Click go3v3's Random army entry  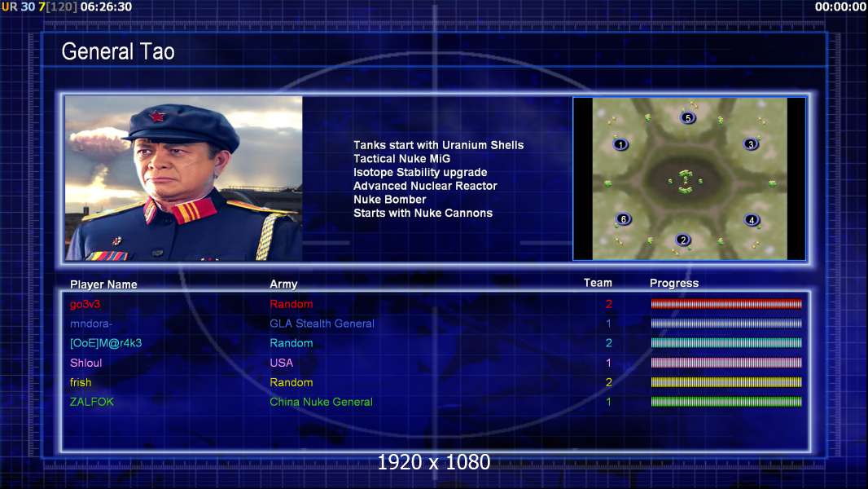292,304
